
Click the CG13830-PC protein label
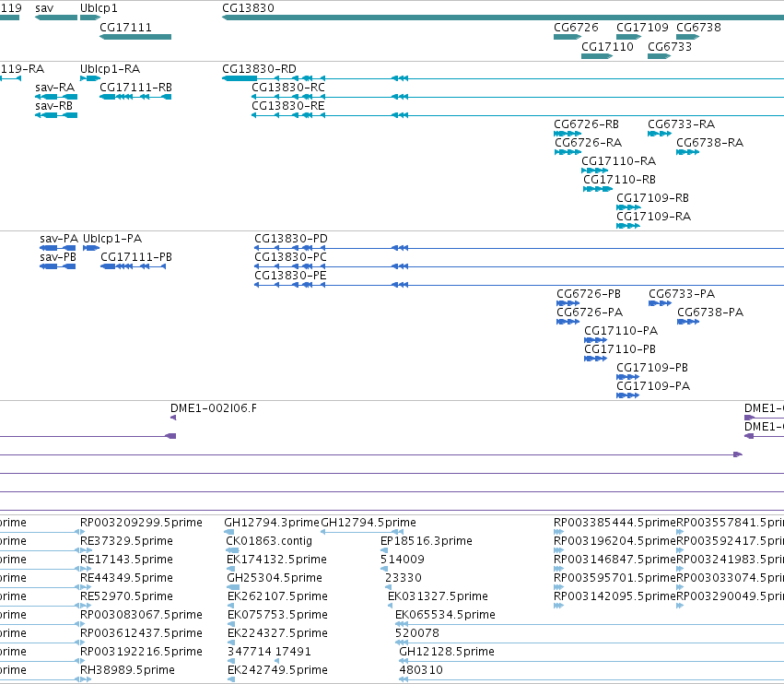290,256
